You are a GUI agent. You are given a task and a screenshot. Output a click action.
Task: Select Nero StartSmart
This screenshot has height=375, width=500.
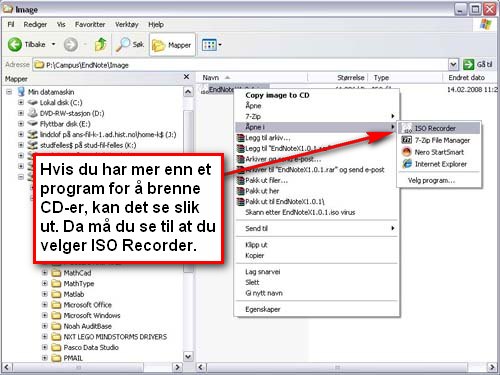coord(439,152)
